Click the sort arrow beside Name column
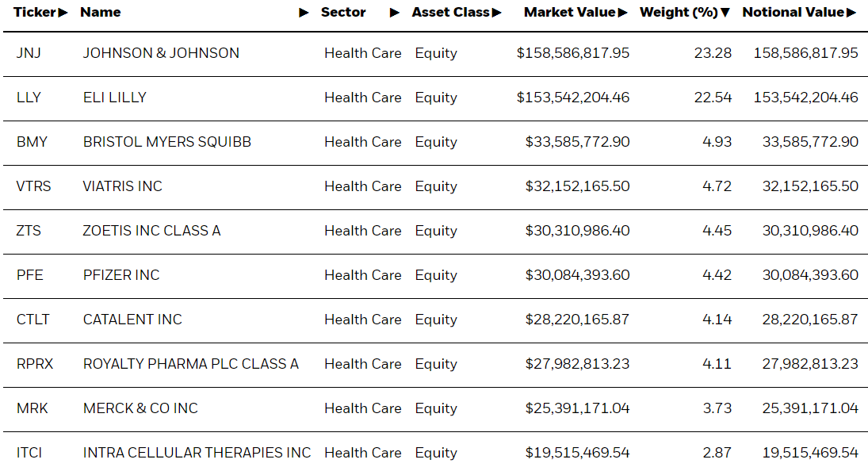The image size is (868, 471). click(x=304, y=13)
